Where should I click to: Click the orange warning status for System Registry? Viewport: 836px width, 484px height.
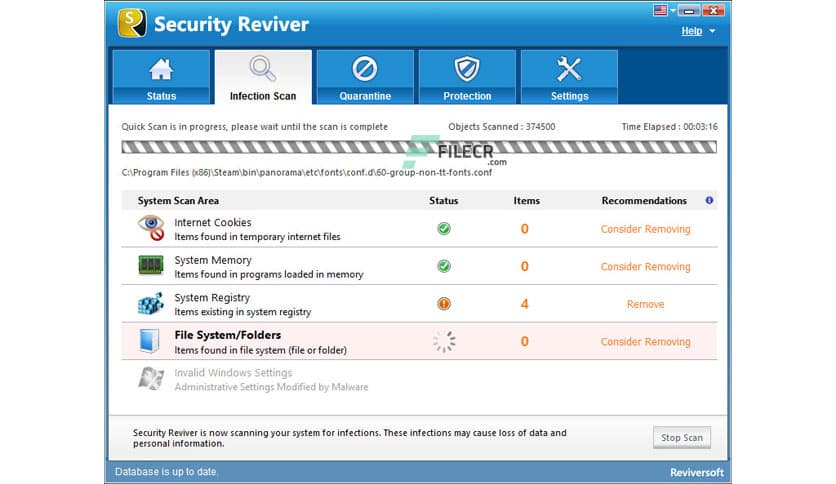click(444, 304)
